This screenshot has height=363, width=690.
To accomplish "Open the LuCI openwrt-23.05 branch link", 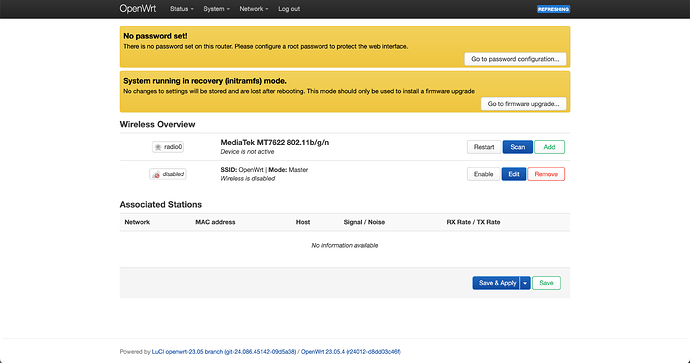I will point(224,352).
